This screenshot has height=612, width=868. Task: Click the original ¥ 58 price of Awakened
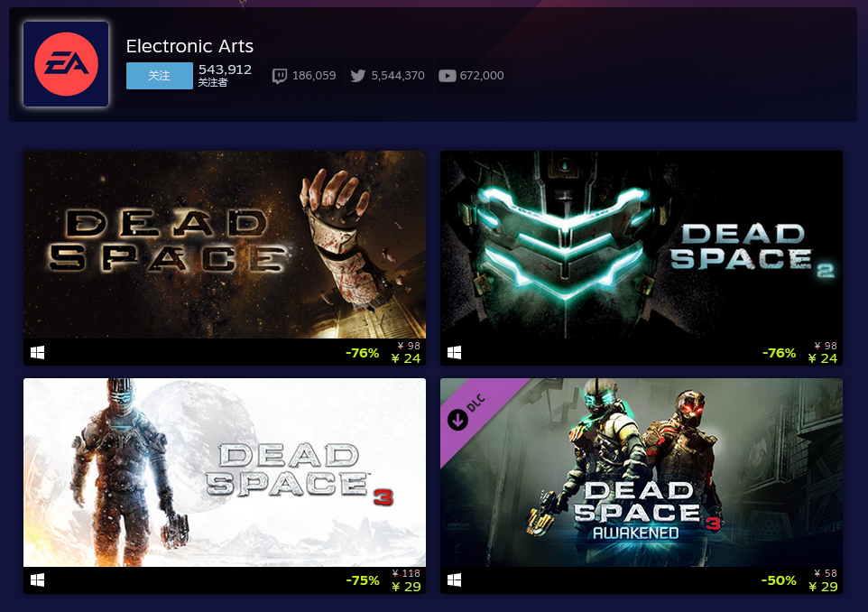point(826,573)
